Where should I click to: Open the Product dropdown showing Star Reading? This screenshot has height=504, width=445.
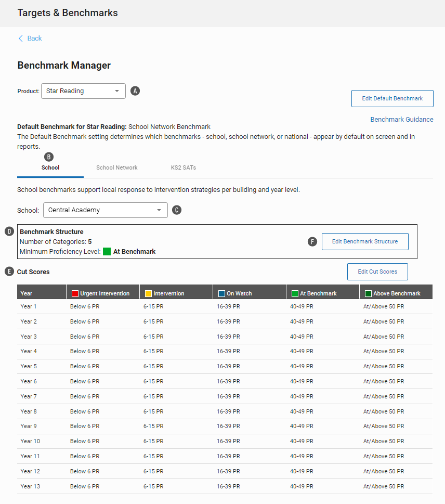(x=83, y=91)
